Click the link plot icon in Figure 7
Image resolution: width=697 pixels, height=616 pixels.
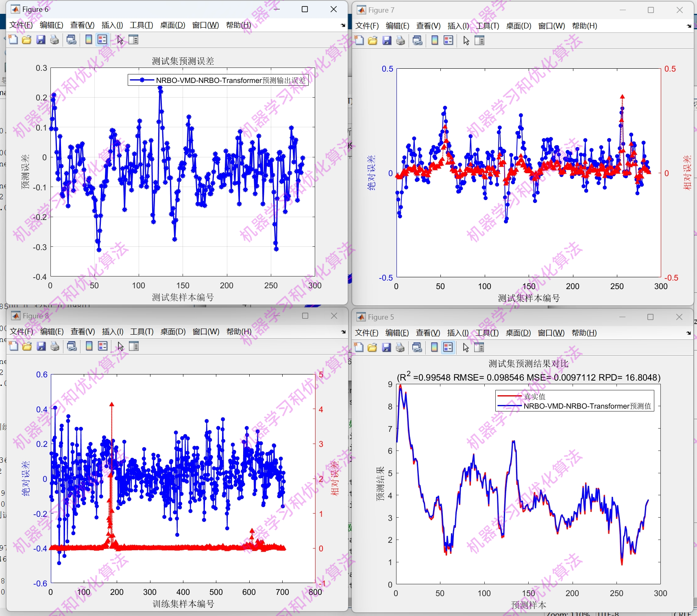(418, 40)
